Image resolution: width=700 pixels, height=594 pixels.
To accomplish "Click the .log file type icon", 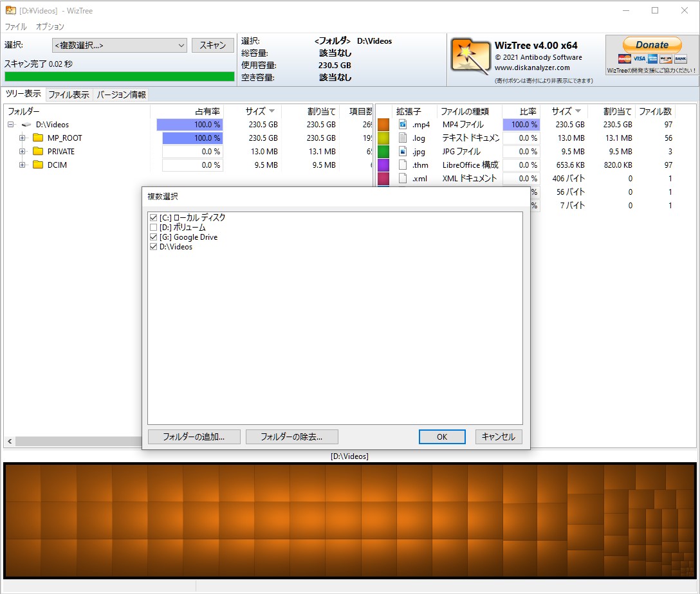I will click(x=403, y=138).
